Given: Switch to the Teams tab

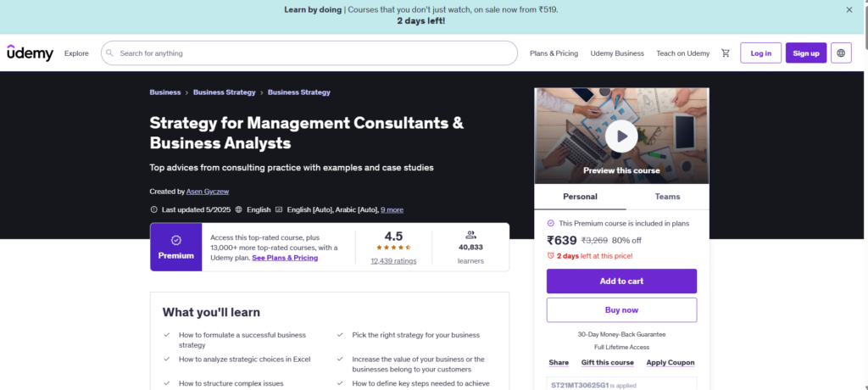Looking at the screenshot, I should pos(667,197).
